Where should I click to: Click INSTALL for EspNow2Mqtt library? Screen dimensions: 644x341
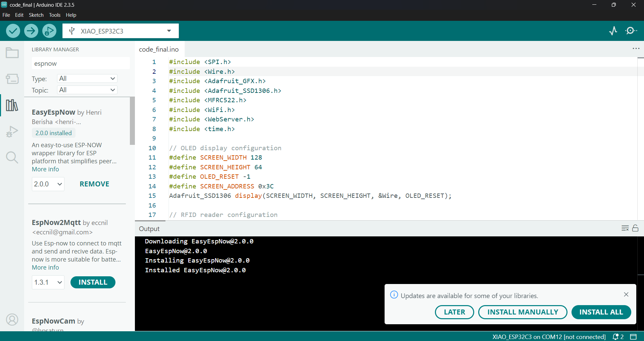[x=93, y=282]
